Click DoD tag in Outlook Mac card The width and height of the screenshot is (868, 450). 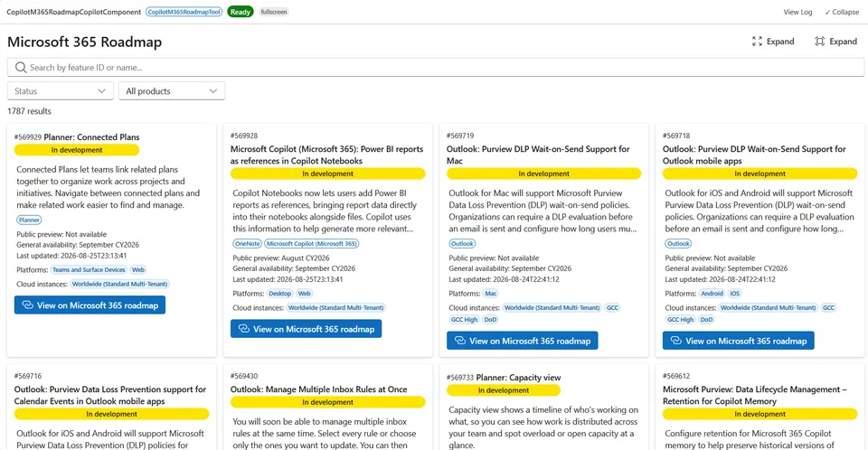point(490,320)
